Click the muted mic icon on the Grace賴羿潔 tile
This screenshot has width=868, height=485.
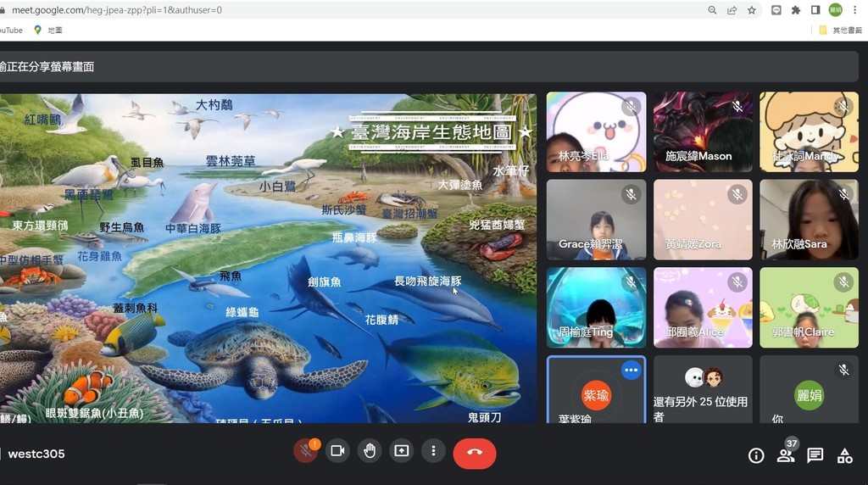[631, 194]
